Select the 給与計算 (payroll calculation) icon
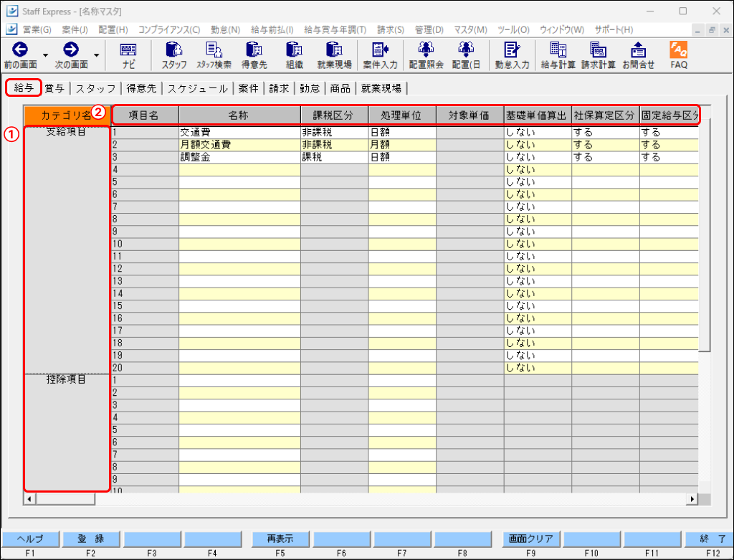734x560 pixels. point(559,54)
